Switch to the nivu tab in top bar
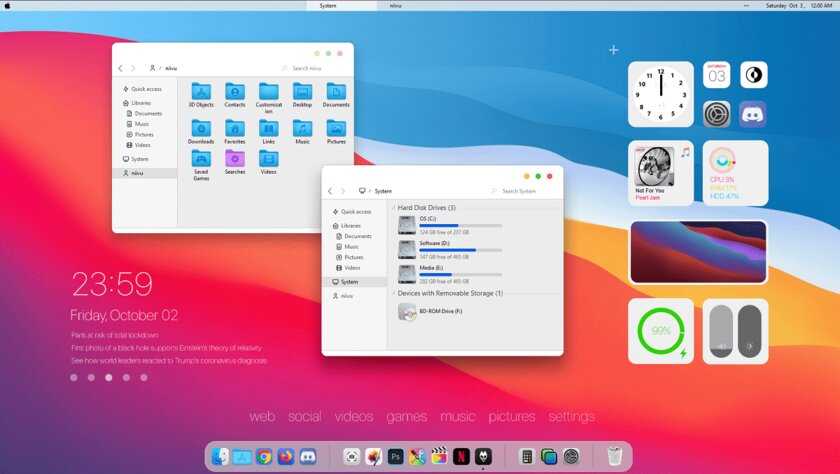Image resolution: width=840 pixels, height=474 pixels. coord(396,6)
